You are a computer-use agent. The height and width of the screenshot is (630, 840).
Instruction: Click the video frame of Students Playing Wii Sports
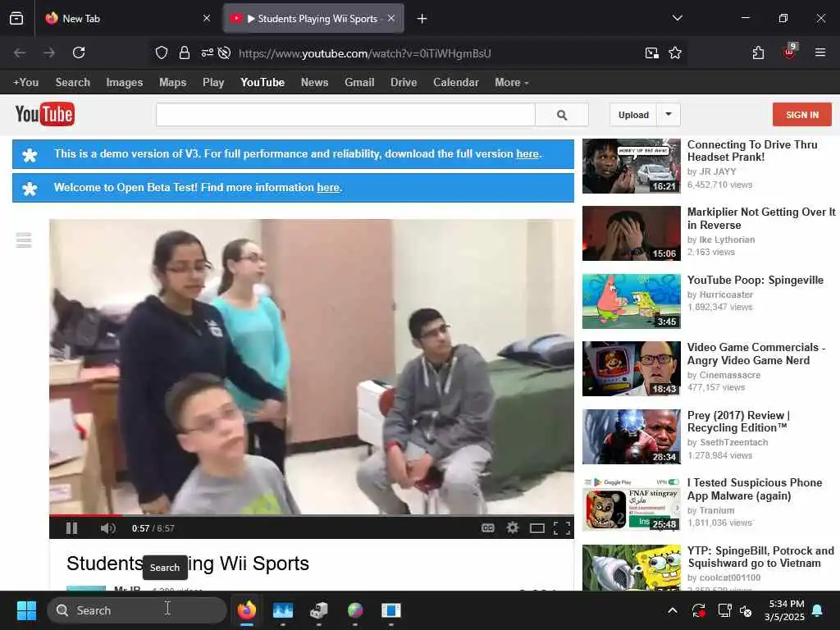click(311, 367)
